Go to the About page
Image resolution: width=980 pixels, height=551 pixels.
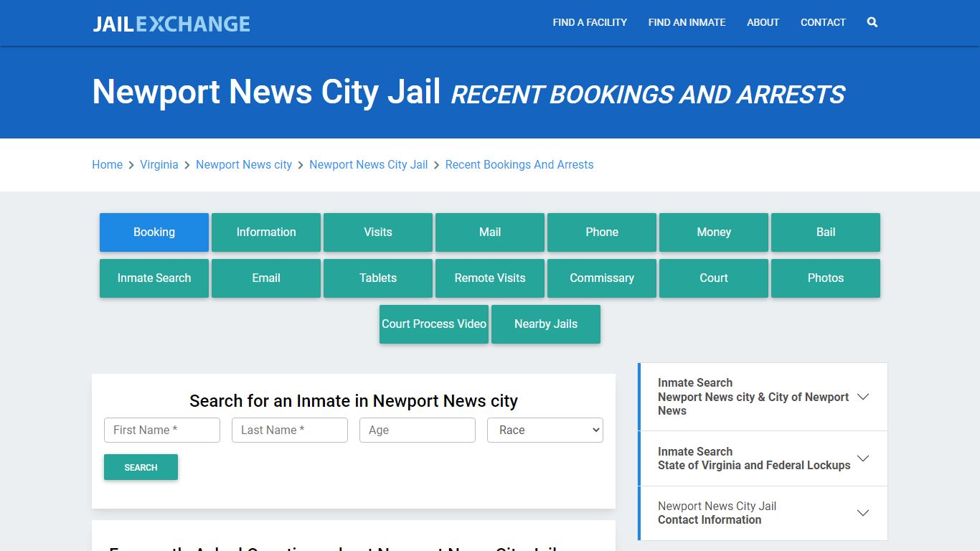tap(763, 22)
